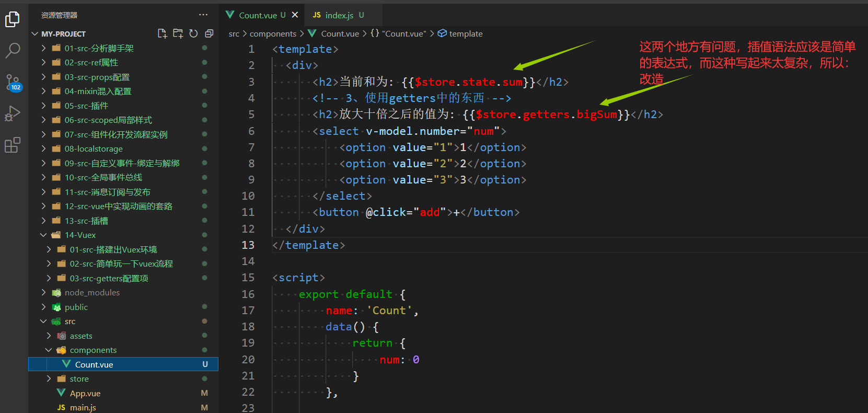Expand the 03-src-props配置 folder

[43, 77]
